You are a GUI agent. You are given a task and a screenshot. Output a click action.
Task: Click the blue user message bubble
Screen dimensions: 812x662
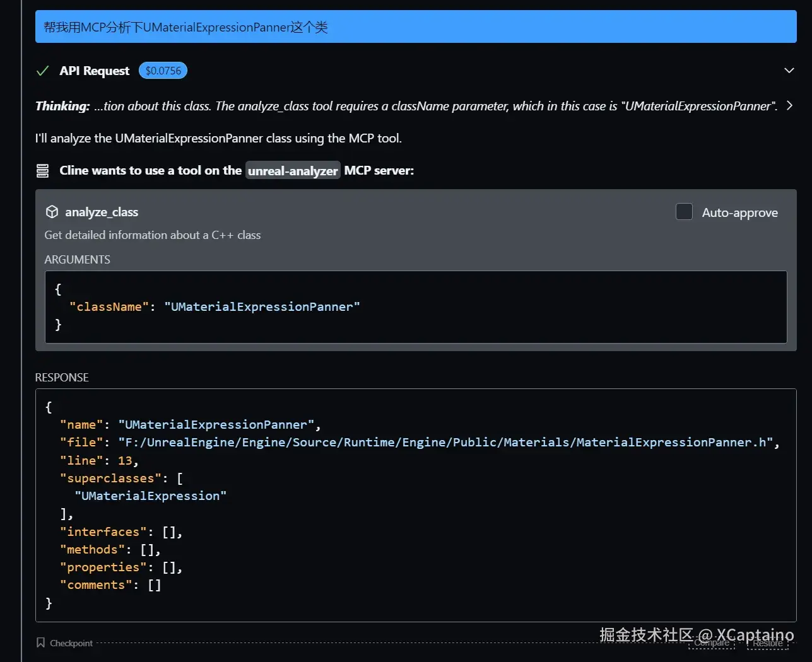point(415,27)
